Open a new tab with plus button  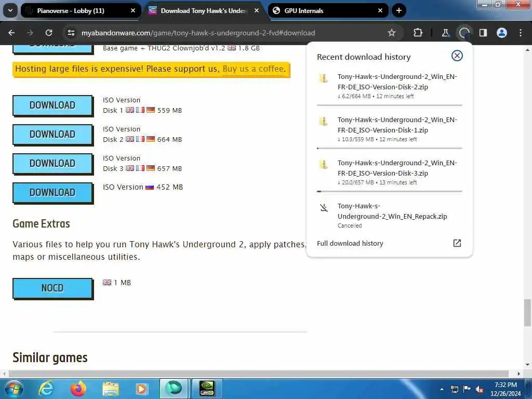[398, 10]
